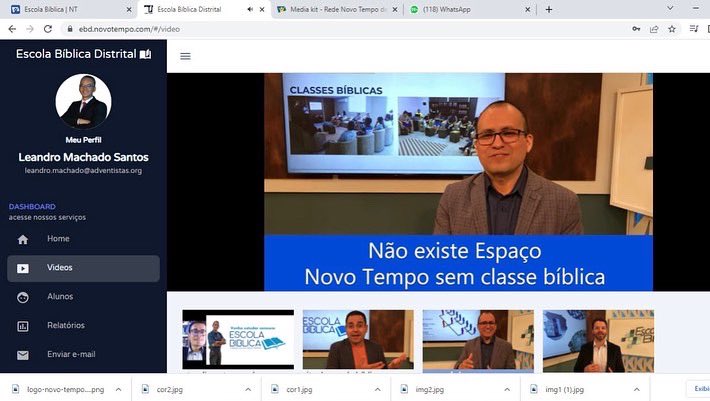Open downloaded img1 (1).jpg file
This screenshot has width=710, height=401.
[564, 389]
